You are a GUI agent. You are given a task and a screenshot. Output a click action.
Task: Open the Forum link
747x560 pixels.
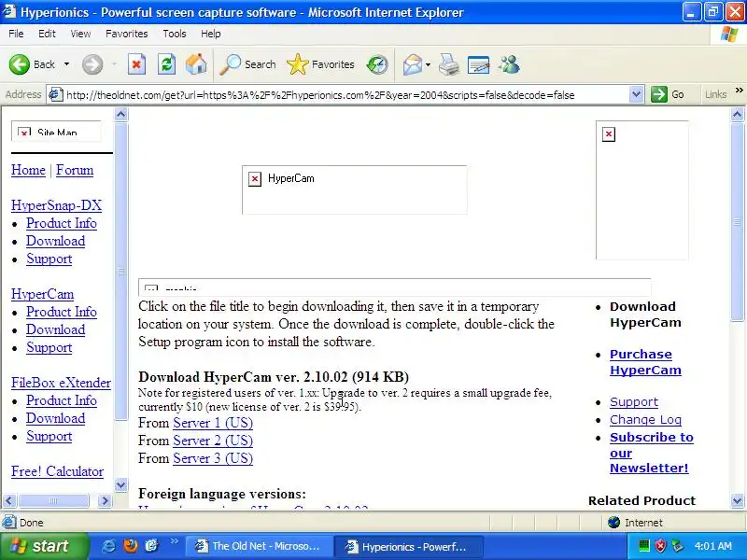pos(75,170)
